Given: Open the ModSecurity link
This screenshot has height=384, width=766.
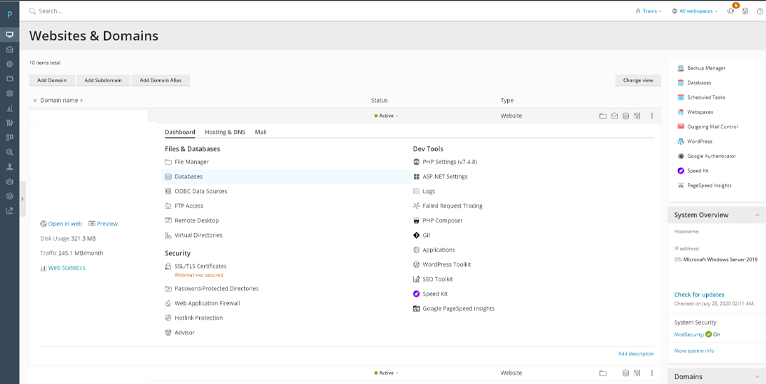Looking at the screenshot, I should (x=689, y=335).
